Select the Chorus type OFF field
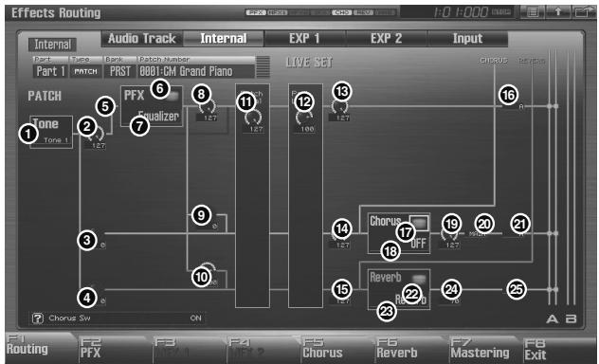Viewport: 599px width, 364px height. click(418, 244)
